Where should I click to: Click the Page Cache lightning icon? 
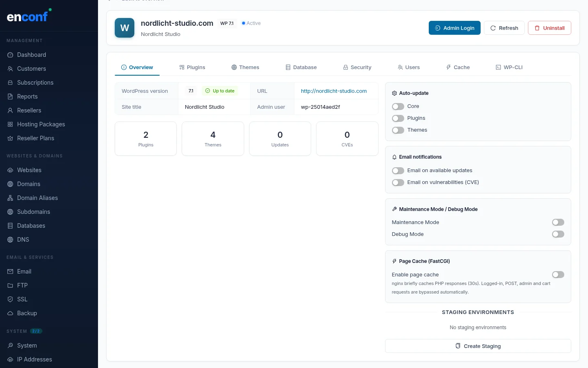pos(394,261)
